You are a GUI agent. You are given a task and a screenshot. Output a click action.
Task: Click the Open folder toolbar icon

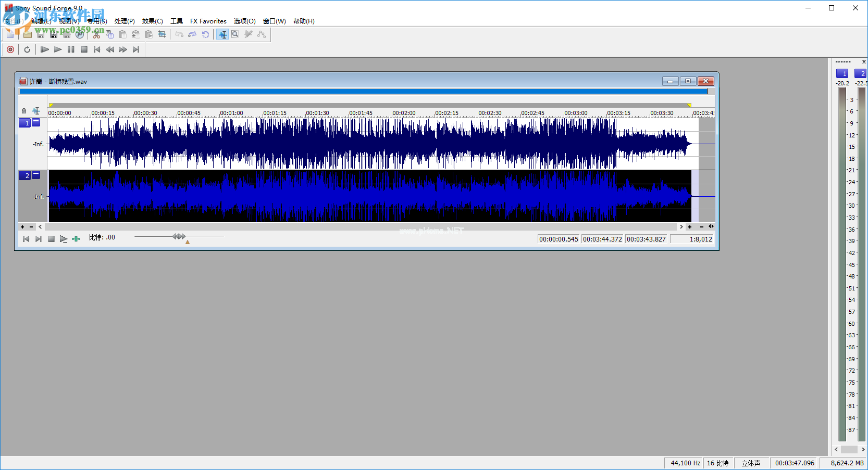click(28, 34)
